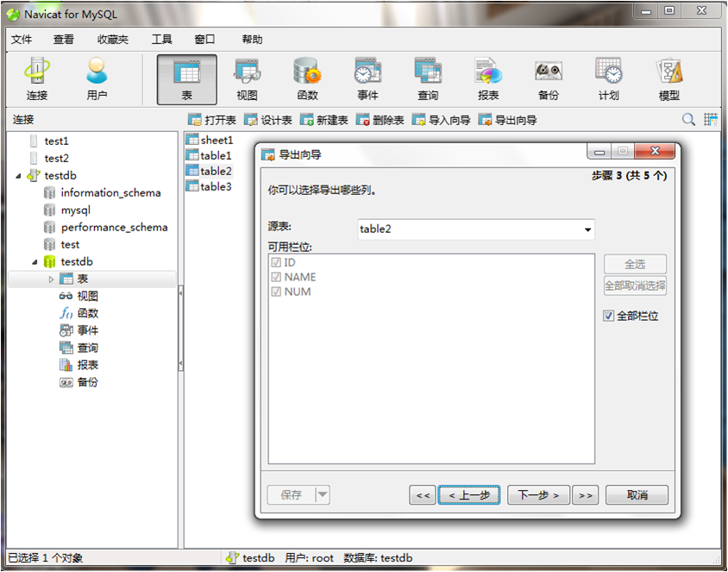Open the 文件 (File) menu
728x572 pixels.
22,40
